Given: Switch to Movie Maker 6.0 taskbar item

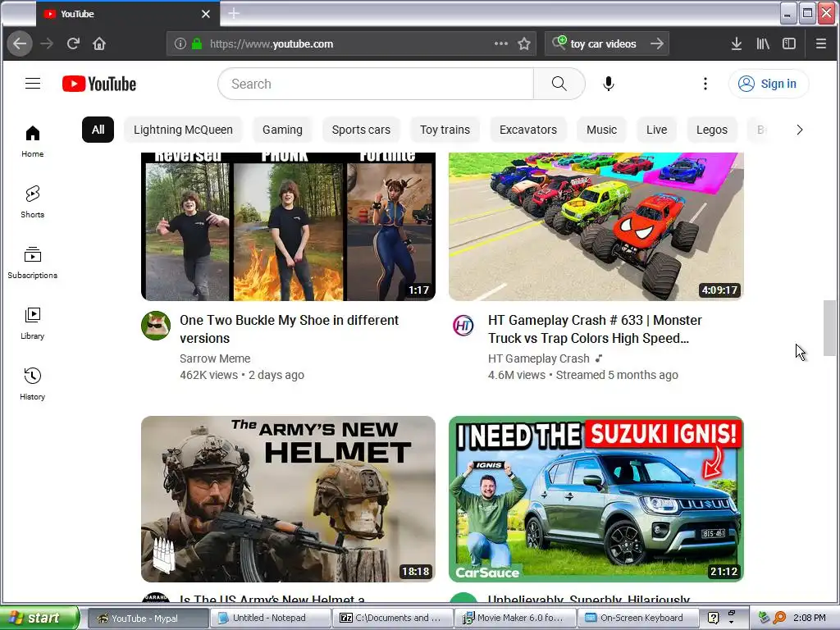Looking at the screenshot, I should [x=514, y=618].
